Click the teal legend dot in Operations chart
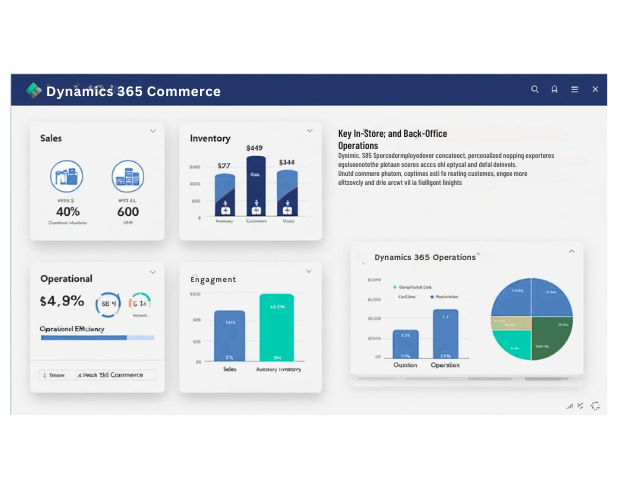 [395, 287]
